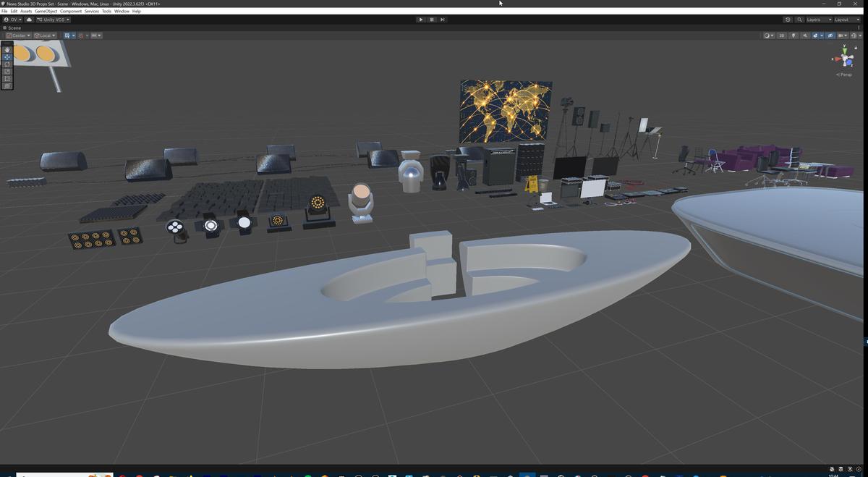Open the Scene tab's more options menu
868x477 pixels.
coord(859,28)
